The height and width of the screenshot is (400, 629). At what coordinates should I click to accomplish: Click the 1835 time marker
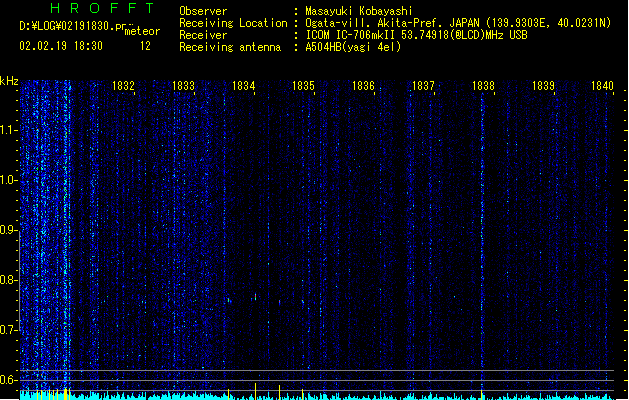303,86
